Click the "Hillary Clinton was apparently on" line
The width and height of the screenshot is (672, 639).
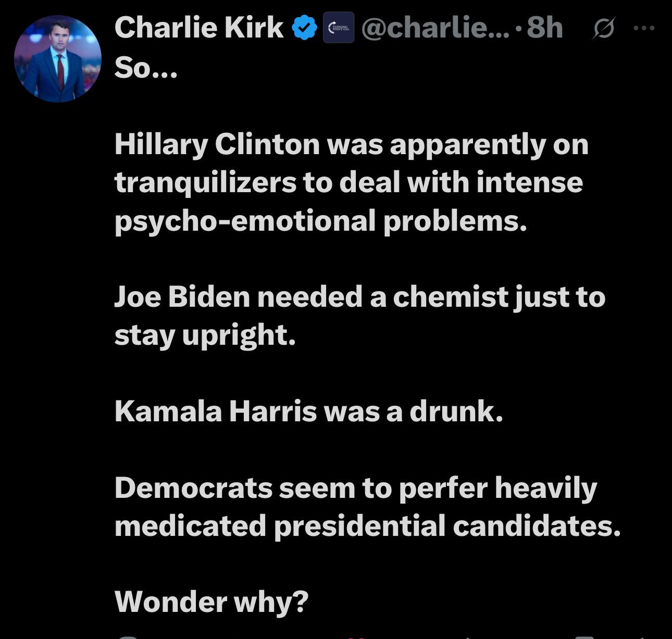click(x=351, y=144)
